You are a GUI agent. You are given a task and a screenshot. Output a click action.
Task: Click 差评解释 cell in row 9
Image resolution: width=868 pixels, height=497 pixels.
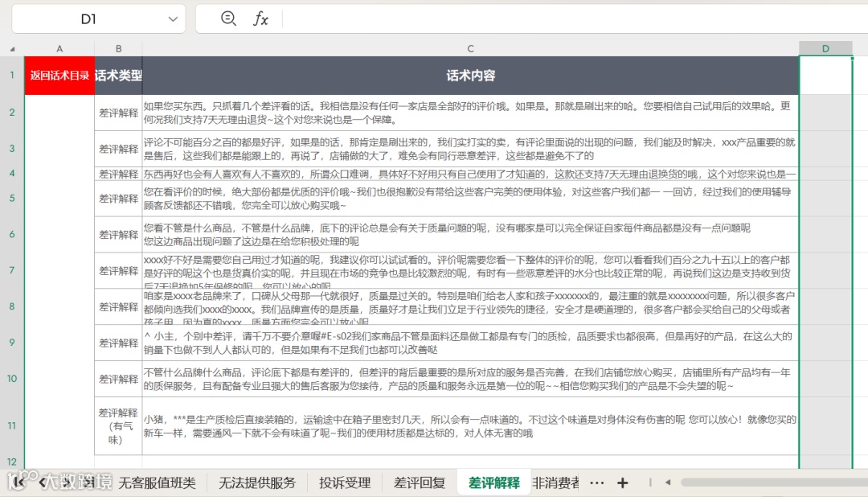118,343
